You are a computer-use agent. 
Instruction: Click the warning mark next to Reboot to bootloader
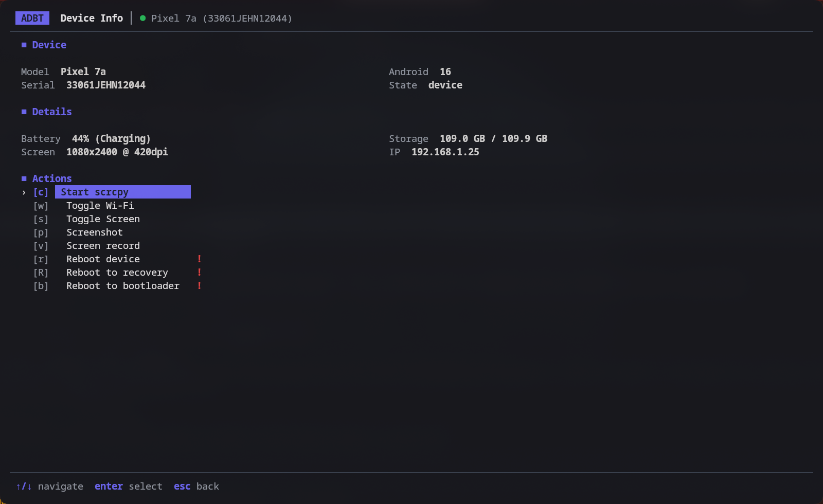[199, 285]
